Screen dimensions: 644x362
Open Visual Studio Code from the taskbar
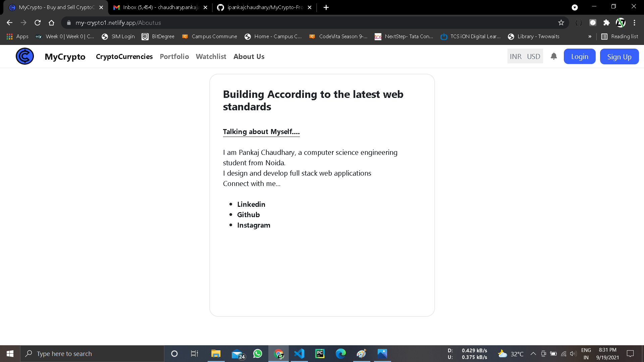[299, 354]
